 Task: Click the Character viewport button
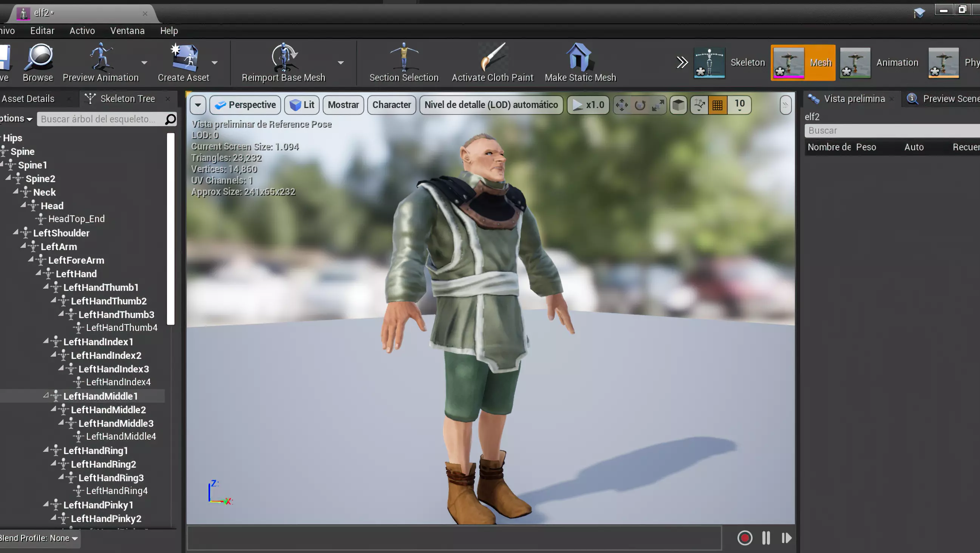[x=391, y=105]
